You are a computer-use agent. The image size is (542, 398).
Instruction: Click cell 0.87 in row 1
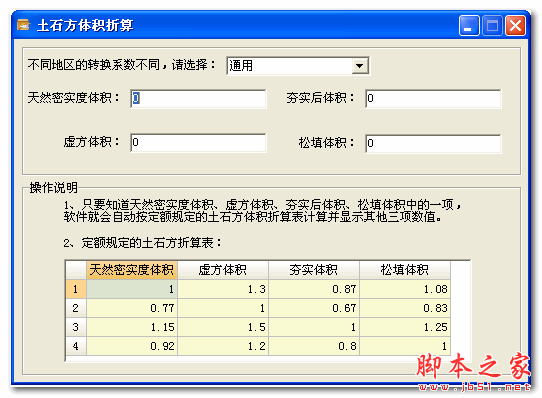pos(314,289)
